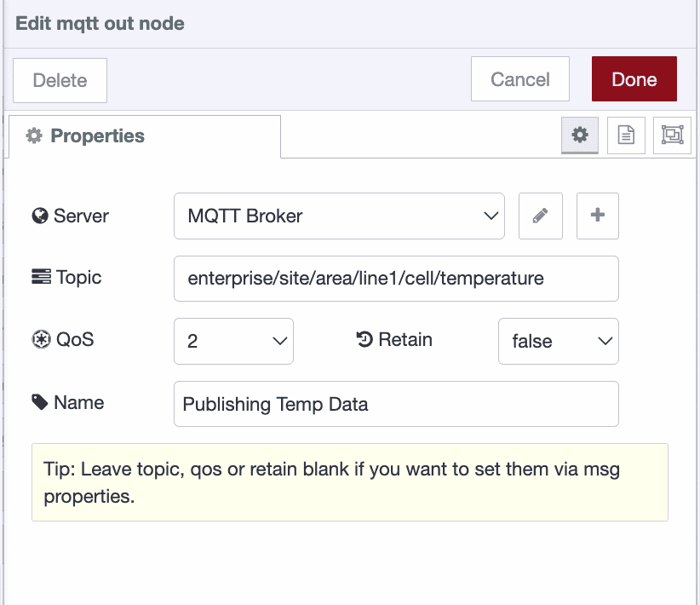Image resolution: width=700 pixels, height=605 pixels.
Task: Click the plus icon to add new broker
Action: pos(597,216)
